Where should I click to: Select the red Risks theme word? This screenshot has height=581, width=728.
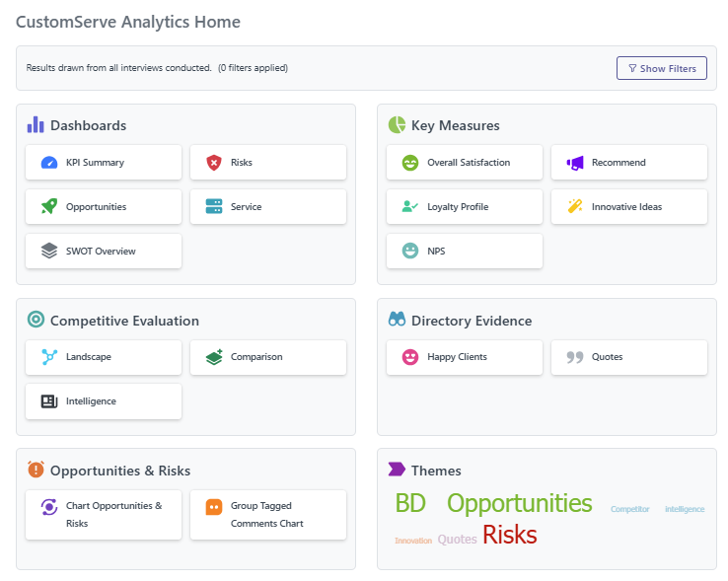coord(510,535)
